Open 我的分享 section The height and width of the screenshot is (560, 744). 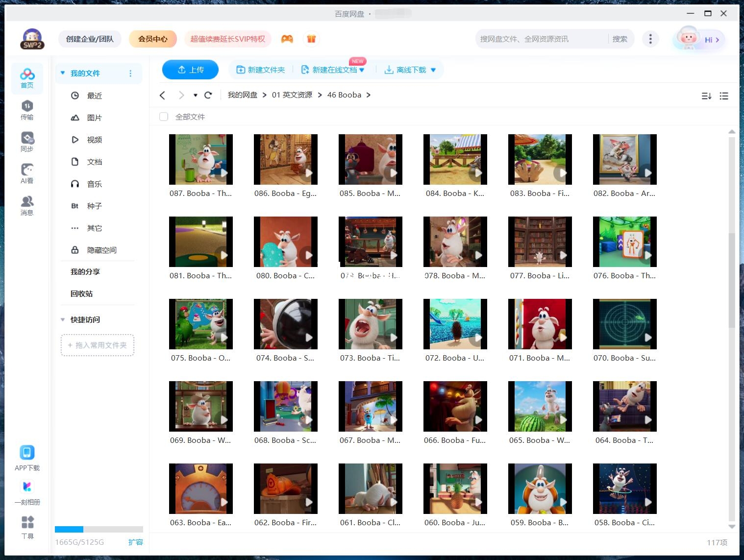[85, 271]
